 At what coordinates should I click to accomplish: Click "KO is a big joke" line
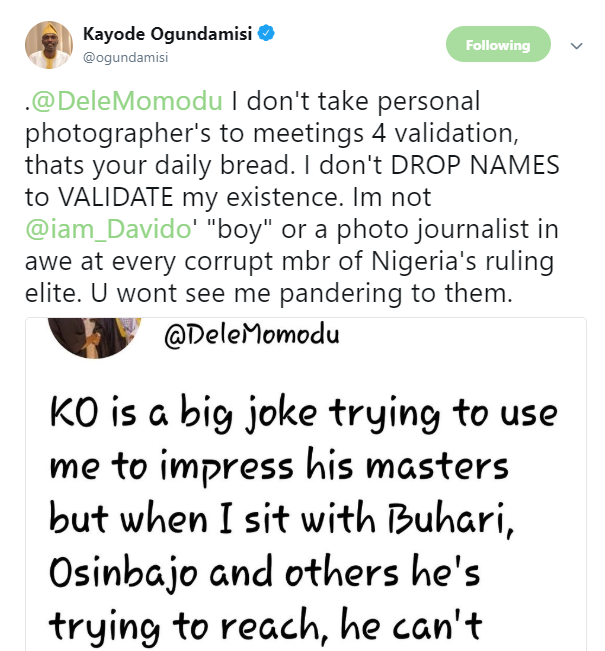[222, 414]
